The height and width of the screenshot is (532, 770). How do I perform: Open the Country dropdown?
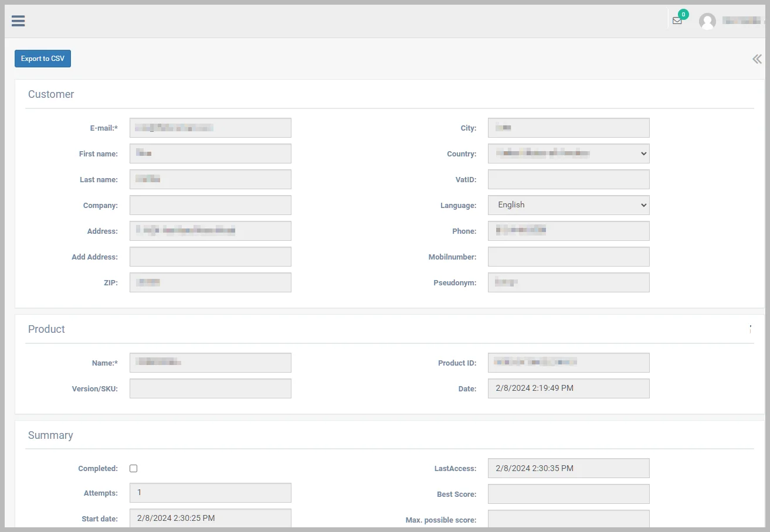pos(568,154)
